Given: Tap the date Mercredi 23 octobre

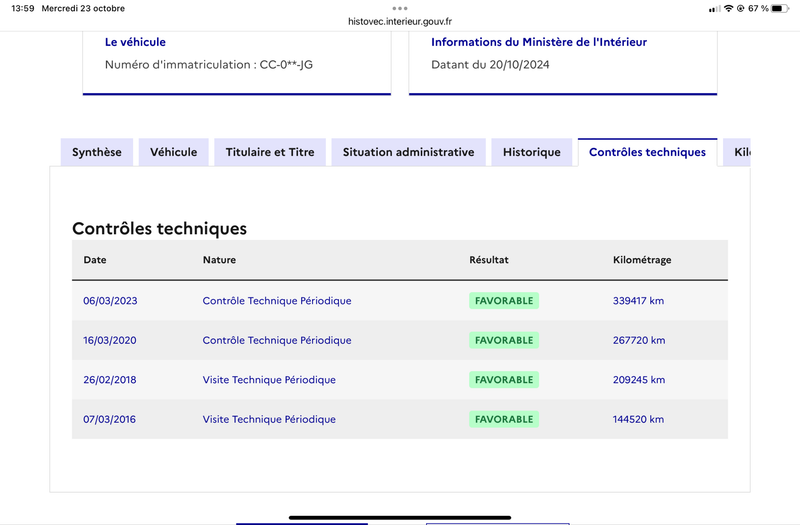Looking at the screenshot, I should [x=83, y=8].
